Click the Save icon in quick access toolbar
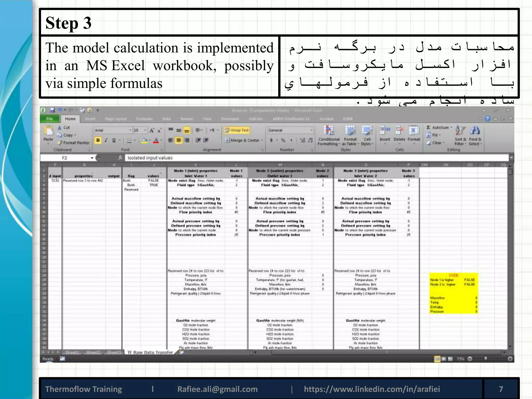532x399 pixels. pyautogui.click(x=52, y=110)
